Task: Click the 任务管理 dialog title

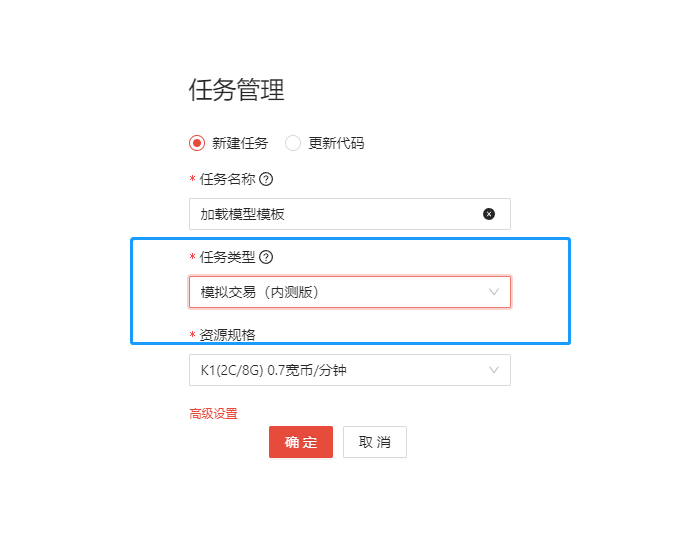Action: click(237, 90)
